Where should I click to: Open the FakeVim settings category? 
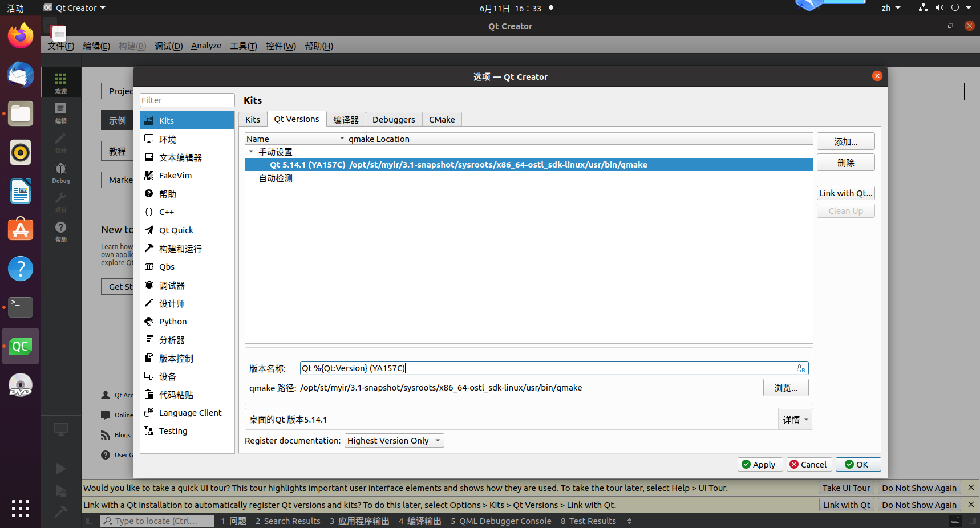tap(187, 176)
